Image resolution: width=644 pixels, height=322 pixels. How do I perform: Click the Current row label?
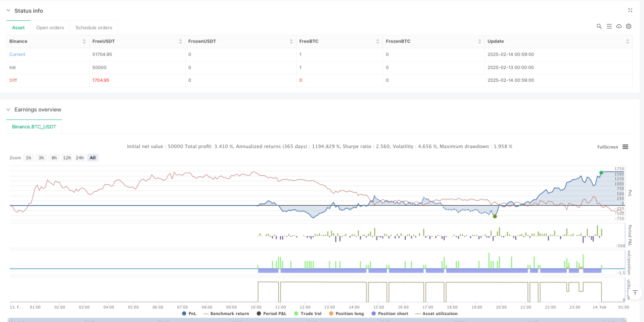click(17, 54)
